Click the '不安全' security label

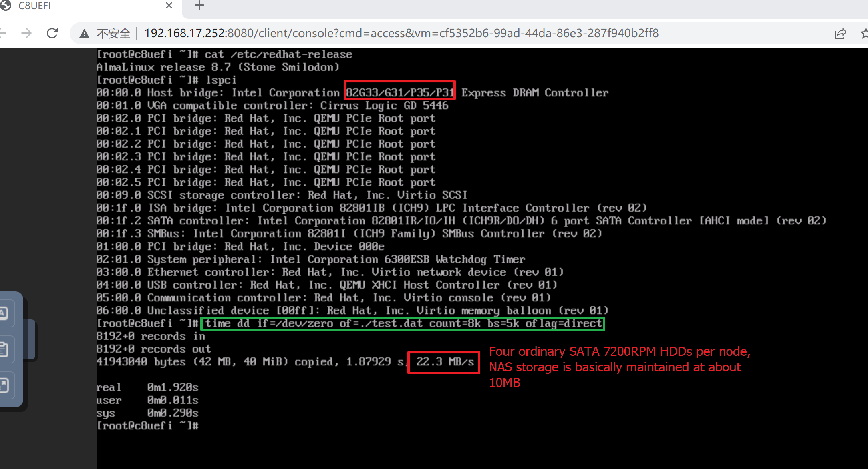coord(114,34)
